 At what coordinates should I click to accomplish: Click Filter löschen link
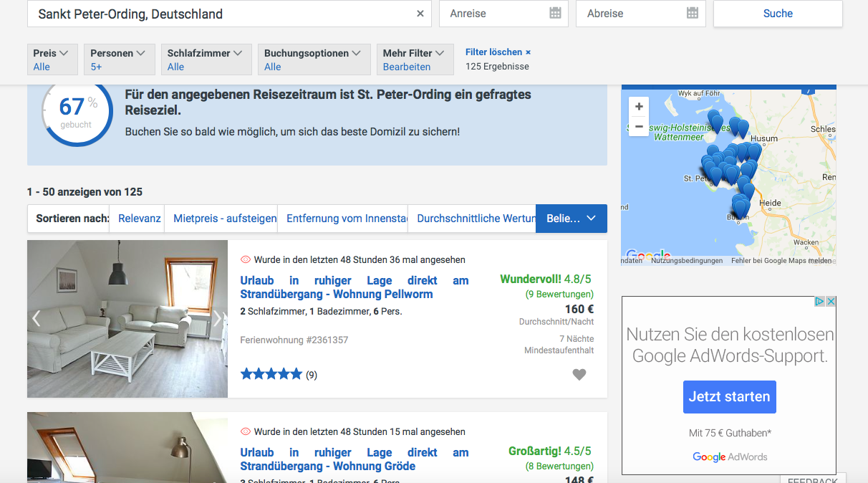(498, 52)
